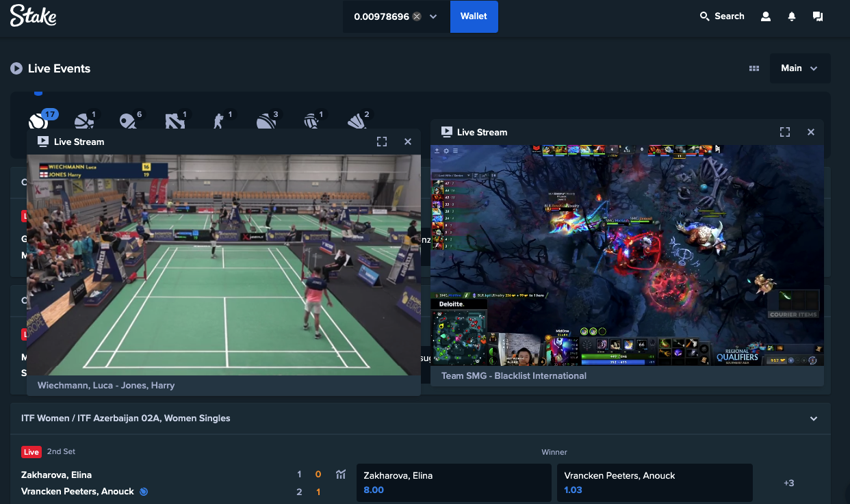Bet on Vrancken Peeters, Anouck at 1.03
The width and height of the screenshot is (850, 504).
[x=655, y=483]
